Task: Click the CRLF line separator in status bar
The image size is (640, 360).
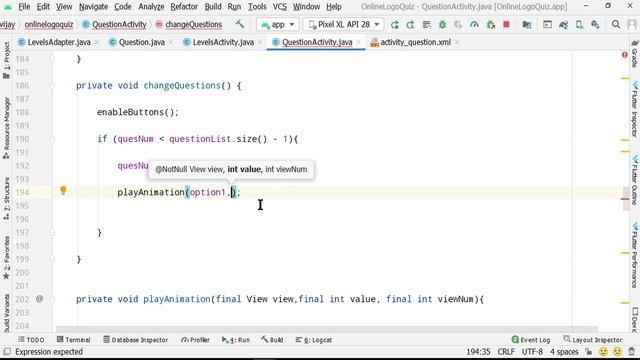Action: coord(506,352)
